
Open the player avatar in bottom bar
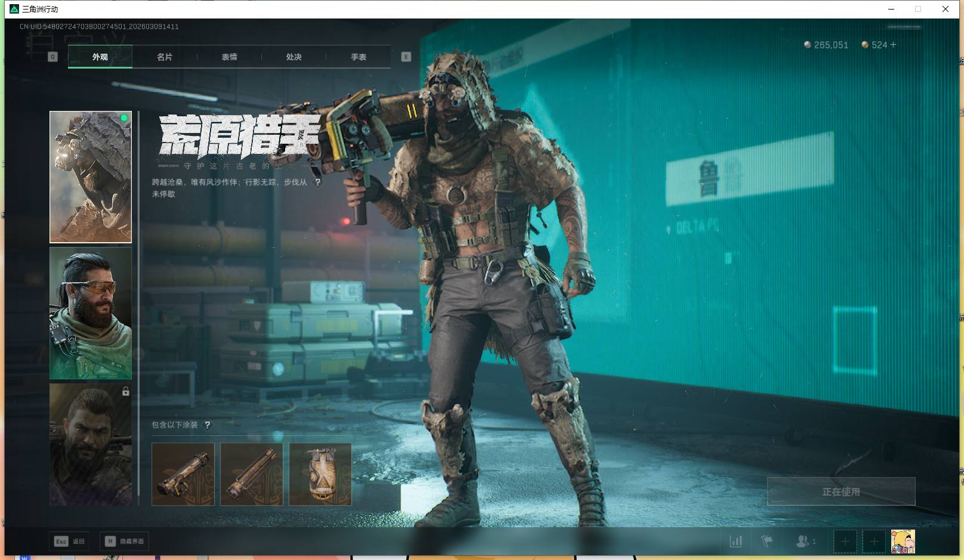903,542
